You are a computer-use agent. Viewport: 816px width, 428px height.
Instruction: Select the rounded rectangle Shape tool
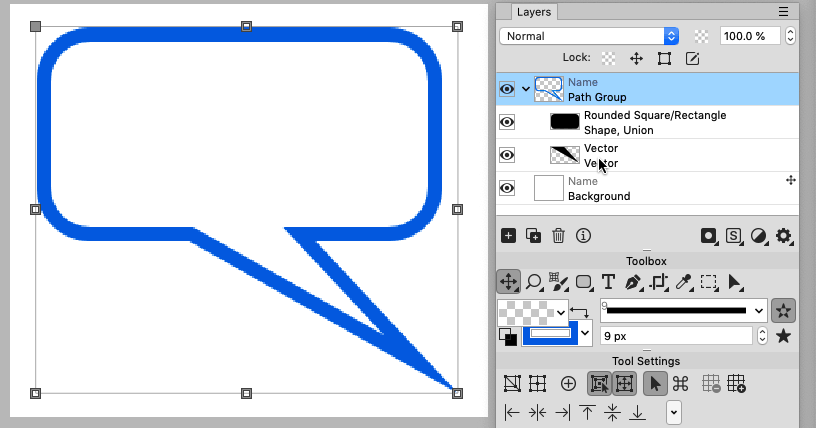pyautogui.click(x=584, y=282)
